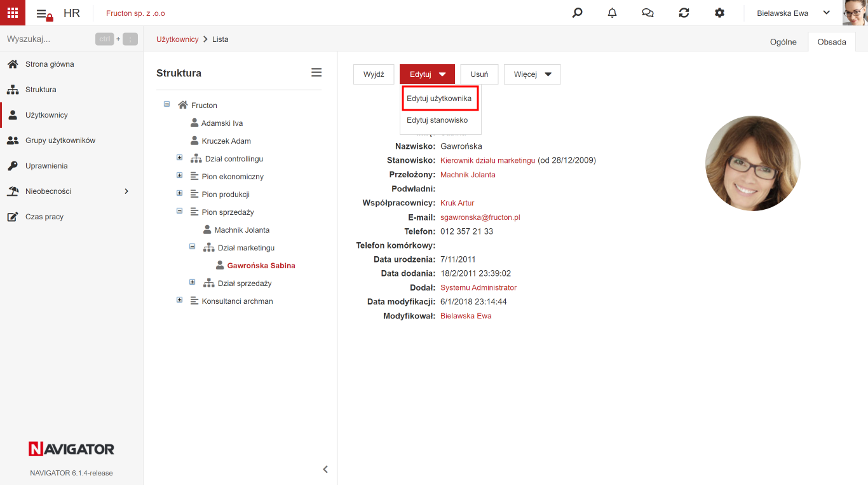Click the Wyszukaj search field

(x=48, y=39)
